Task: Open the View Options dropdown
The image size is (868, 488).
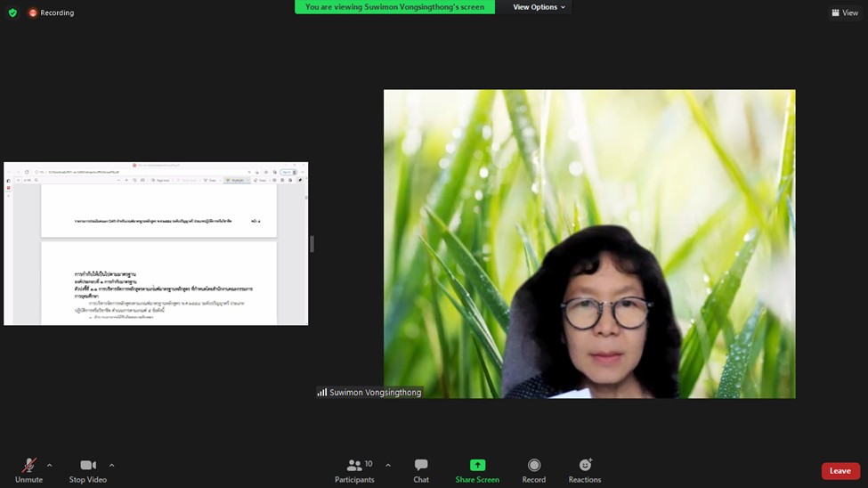Action: click(539, 7)
